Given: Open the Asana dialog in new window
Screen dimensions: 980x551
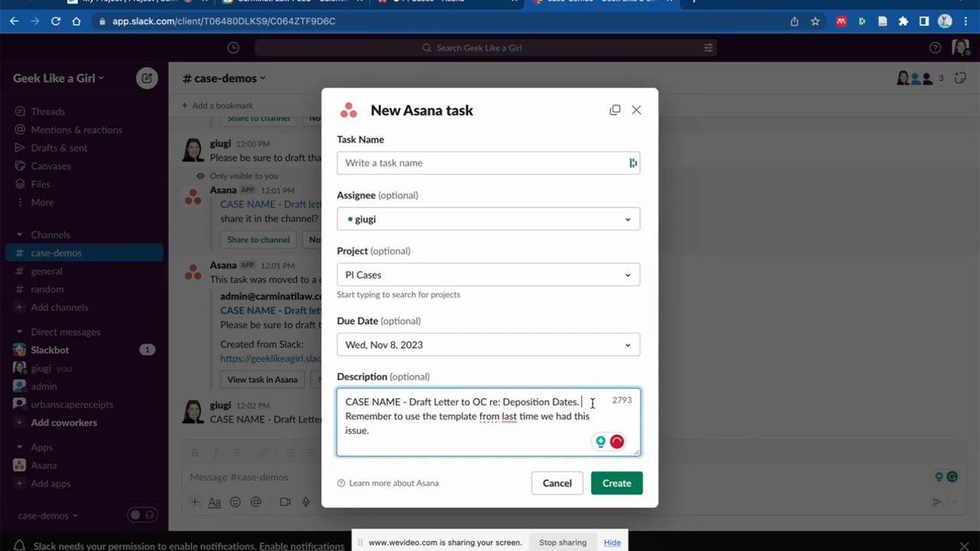Looking at the screenshot, I should click(615, 110).
